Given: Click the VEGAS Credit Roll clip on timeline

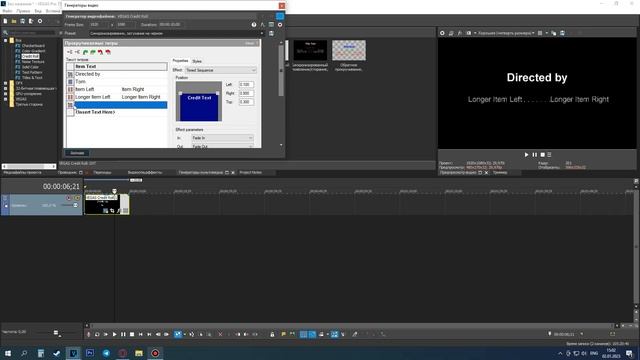Looking at the screenshot, I should 107,204.
